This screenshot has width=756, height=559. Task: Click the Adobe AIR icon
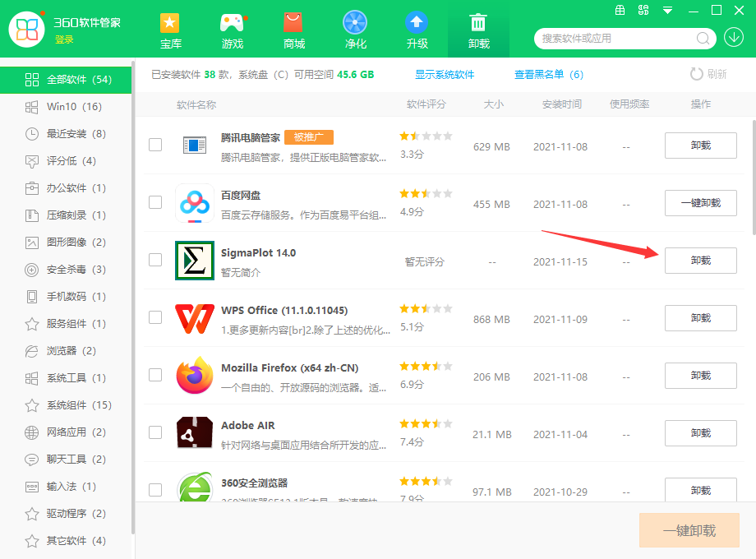194,432
